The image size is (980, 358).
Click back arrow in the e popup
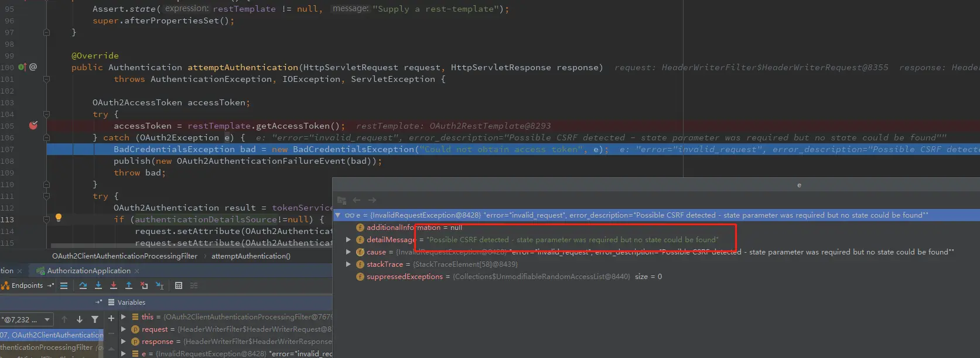coord(357,200)
